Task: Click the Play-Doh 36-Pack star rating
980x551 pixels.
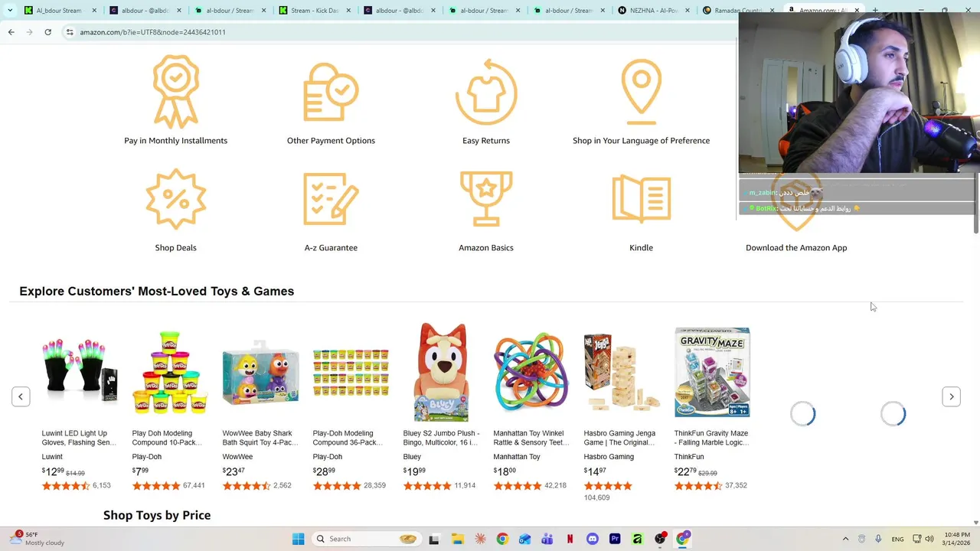Action: point(336,486)
